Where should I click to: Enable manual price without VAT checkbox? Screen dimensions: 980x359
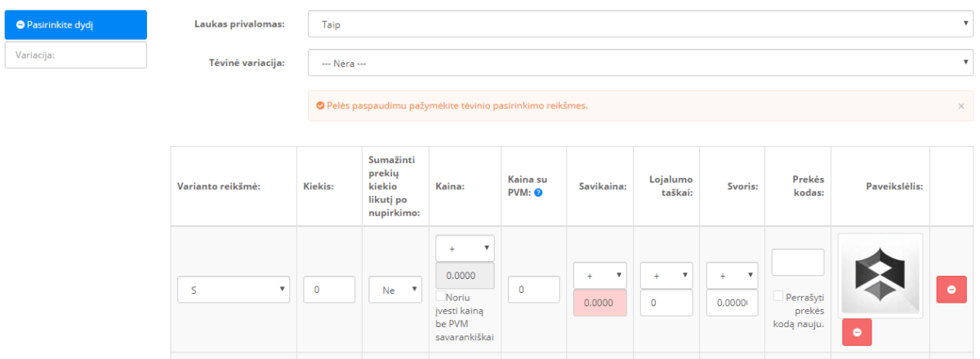tap(440, 297)
